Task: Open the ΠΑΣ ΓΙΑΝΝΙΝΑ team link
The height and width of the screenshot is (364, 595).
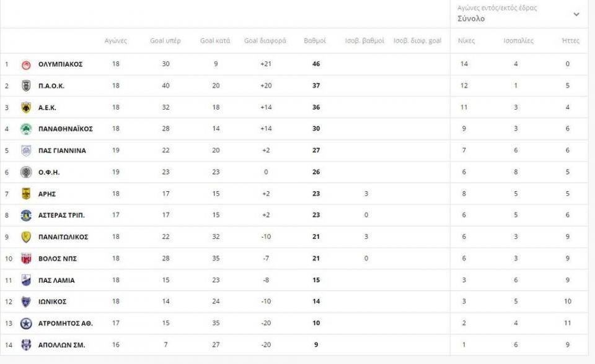Action: (x=62, y=150)
